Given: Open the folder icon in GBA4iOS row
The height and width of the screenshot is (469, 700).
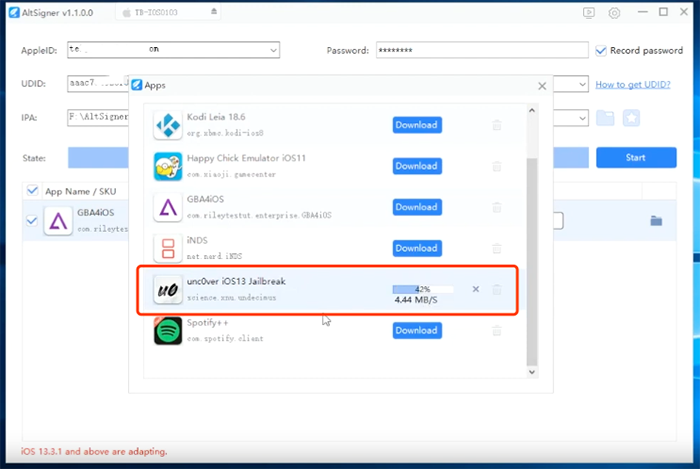Looking at the screenshot, I should [x=656, y=221].
